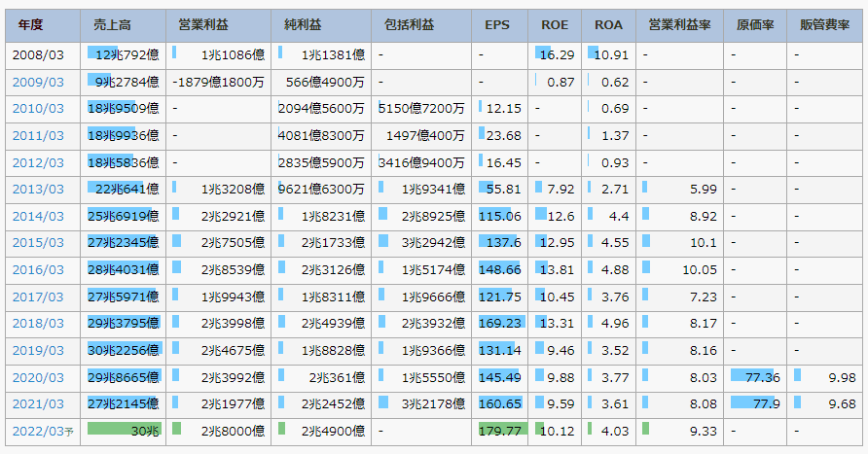The image size is (868, 454).
Task: Click the 営業利益率 column header
Action: pyautogui.click(x=680, y=25)
